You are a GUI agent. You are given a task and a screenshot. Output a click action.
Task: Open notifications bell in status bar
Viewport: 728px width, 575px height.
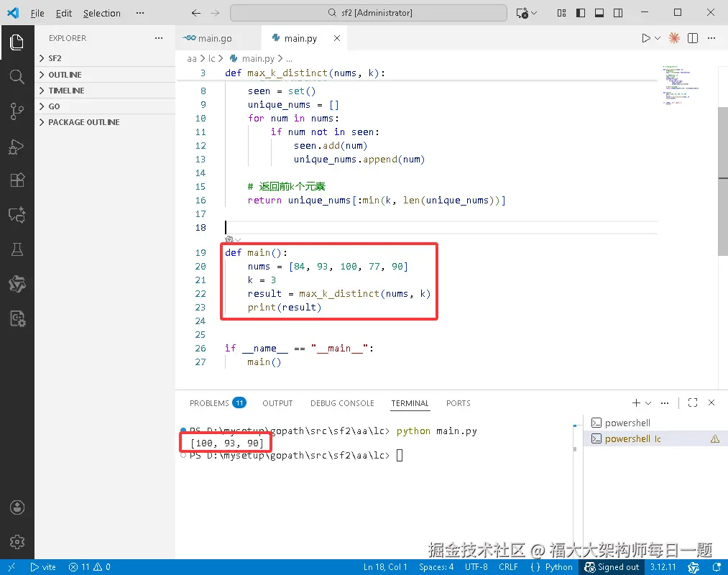717,567
